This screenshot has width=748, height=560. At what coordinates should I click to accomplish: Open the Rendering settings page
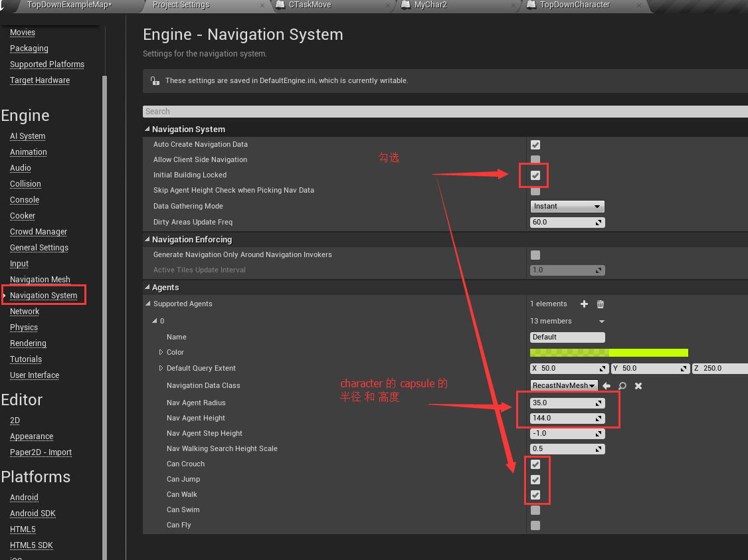coord(28,343)
